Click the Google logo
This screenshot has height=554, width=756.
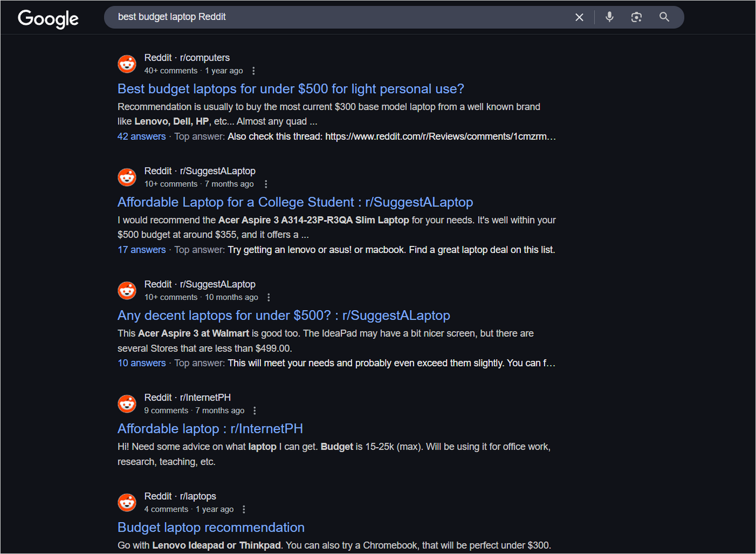coord(48,18)
